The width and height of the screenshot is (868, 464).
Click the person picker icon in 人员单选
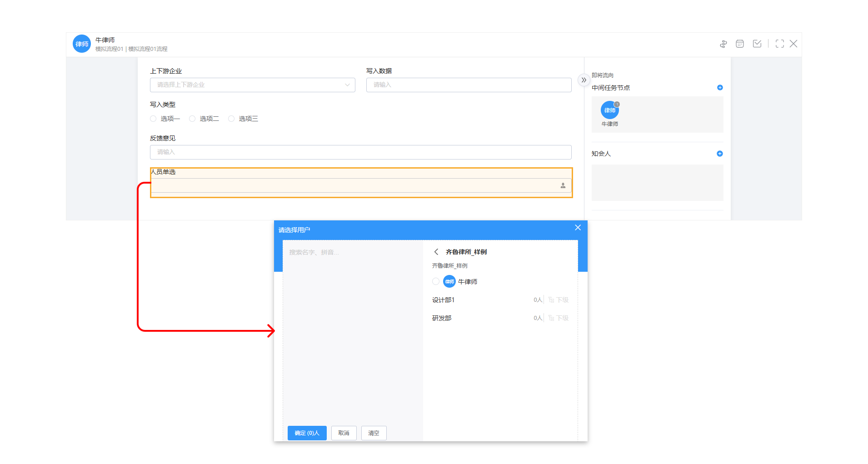[563, 185]
